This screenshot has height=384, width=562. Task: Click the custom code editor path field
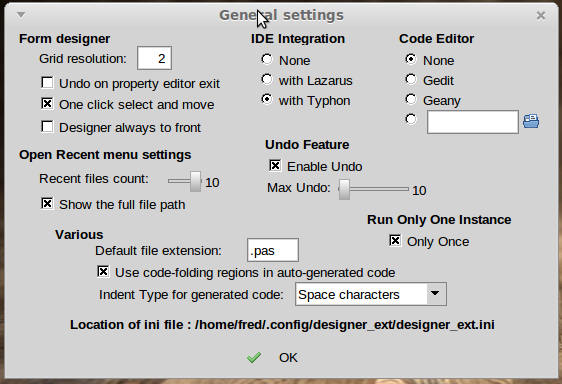coord(473,122)
